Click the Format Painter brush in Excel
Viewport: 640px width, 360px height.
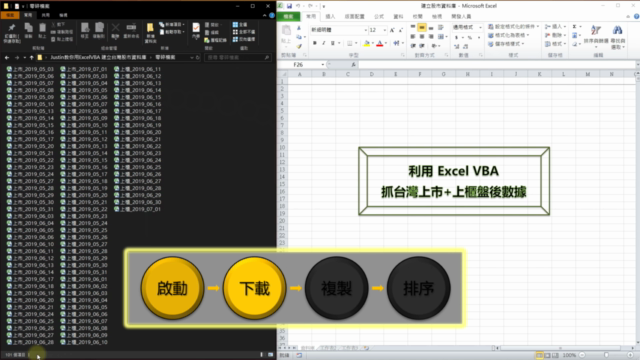pos(299,46)
